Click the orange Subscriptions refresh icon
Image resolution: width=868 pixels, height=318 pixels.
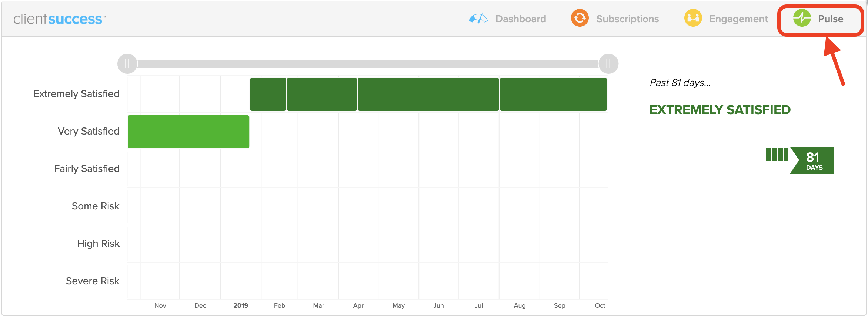click(x=580, y=18)
